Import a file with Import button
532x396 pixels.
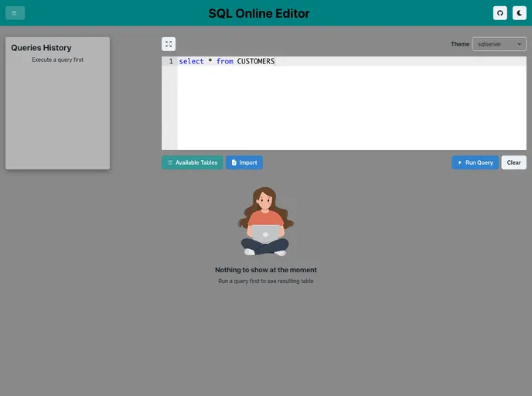pos(244,162)
